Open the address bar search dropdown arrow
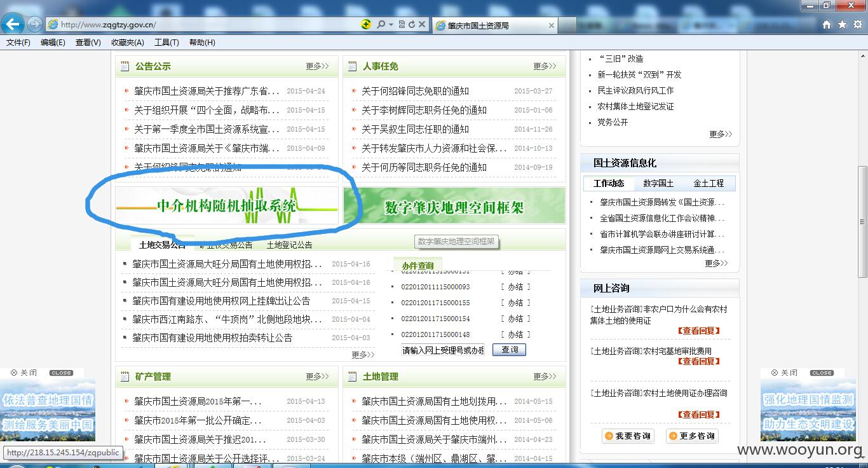Image resolution: width=868 pixels, height=468 pixels. 391,25
